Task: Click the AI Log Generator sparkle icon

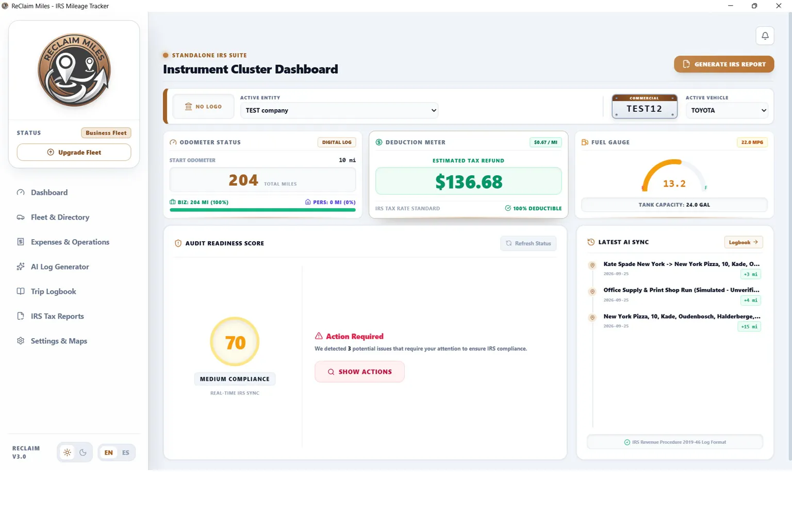Action: [x=21, y=267]
